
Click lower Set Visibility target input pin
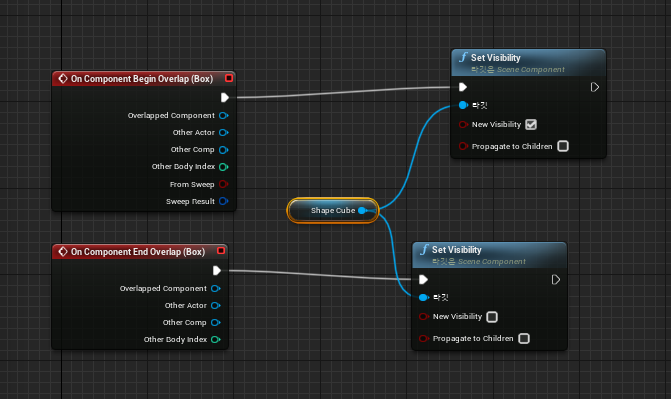point(424,298)
